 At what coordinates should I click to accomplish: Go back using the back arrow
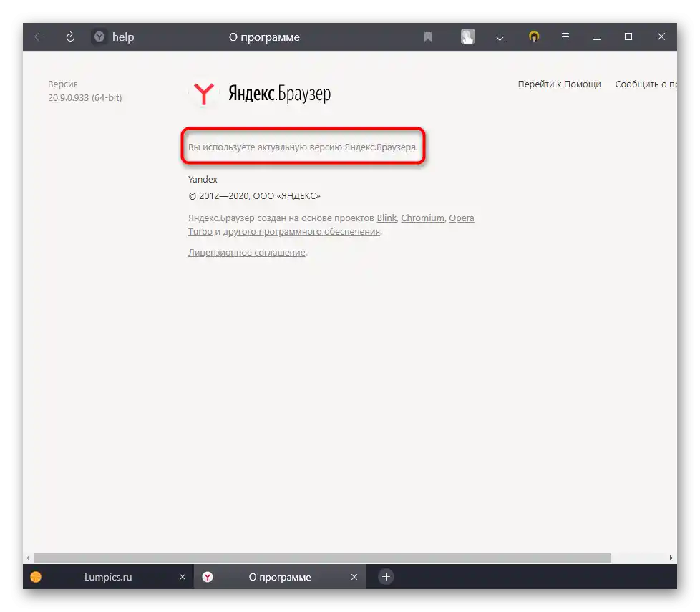[39, 37]
